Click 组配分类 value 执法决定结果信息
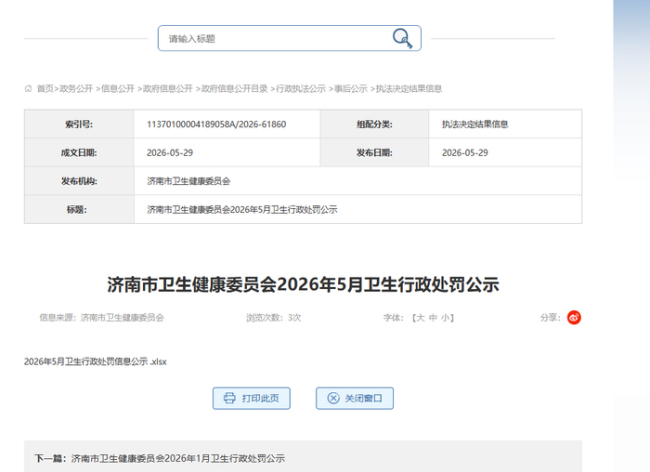 coord(475,124)
